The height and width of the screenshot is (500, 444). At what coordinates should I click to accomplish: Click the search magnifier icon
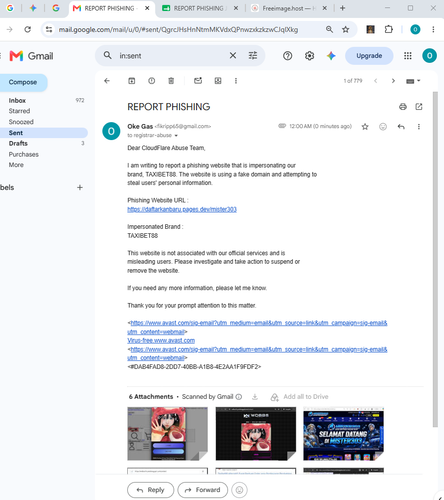pyautogui.click(x=107, y=55)
